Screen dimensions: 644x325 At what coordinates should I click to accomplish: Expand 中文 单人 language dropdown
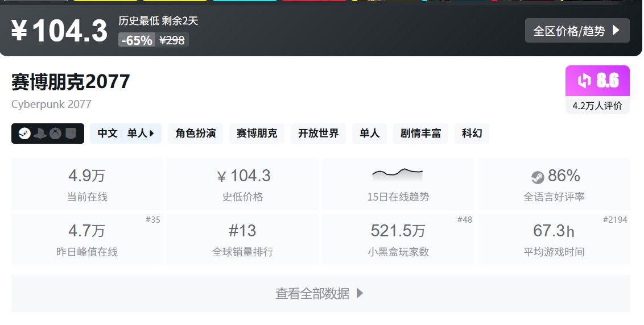pos(126,134)
